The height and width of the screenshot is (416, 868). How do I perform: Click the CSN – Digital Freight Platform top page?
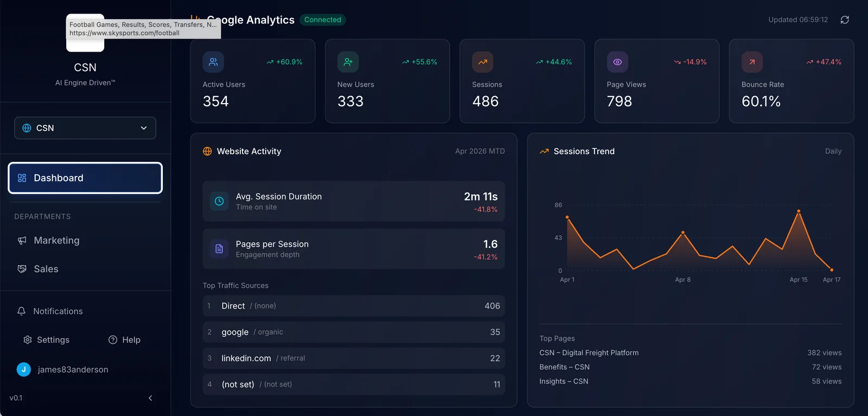[589, 353]
